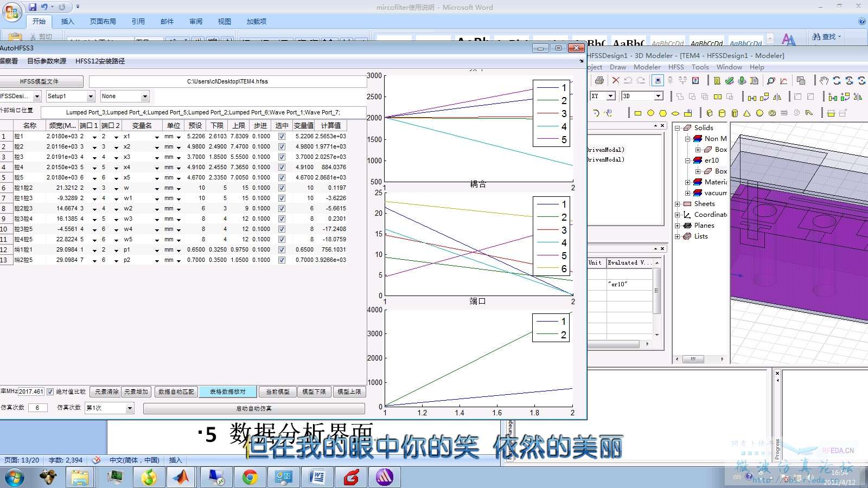This screenshot has height=488, width=868.
Task: Open the 视图 ribbon tab in Word
Action: (x=225, y=22)
